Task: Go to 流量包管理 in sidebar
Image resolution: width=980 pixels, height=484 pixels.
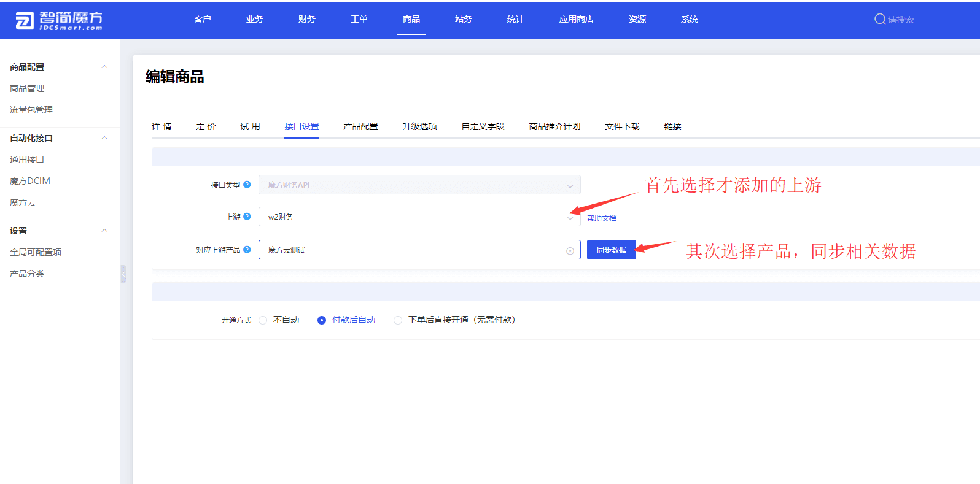Action: pos(31,110)
